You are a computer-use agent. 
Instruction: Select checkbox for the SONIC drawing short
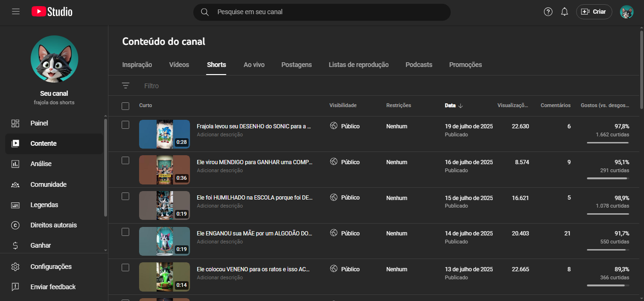[x=125, y=125]
